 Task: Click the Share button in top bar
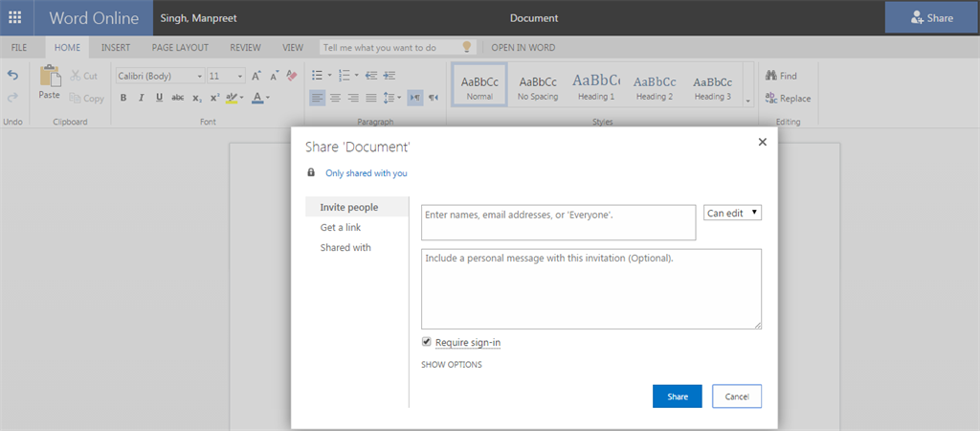coord(932,17)
